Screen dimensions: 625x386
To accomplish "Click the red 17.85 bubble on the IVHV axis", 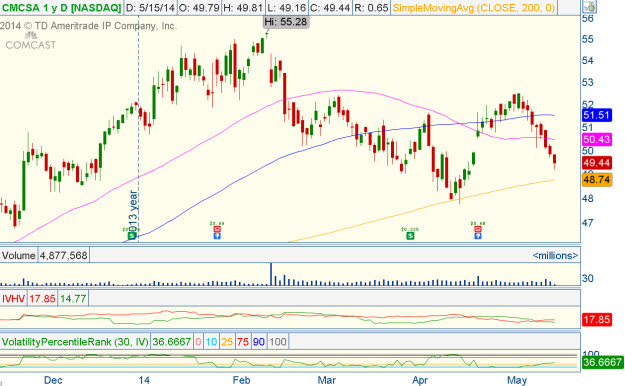I will (596, 319).
